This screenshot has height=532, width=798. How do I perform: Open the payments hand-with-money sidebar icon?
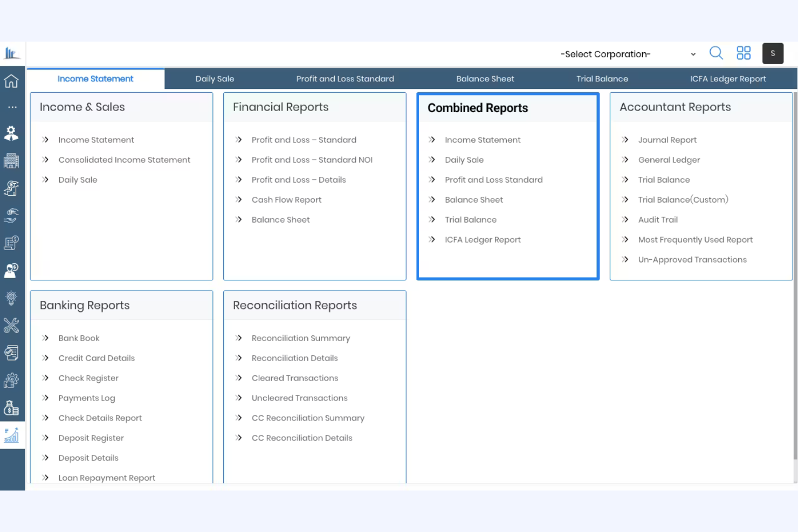pos(12,216)
